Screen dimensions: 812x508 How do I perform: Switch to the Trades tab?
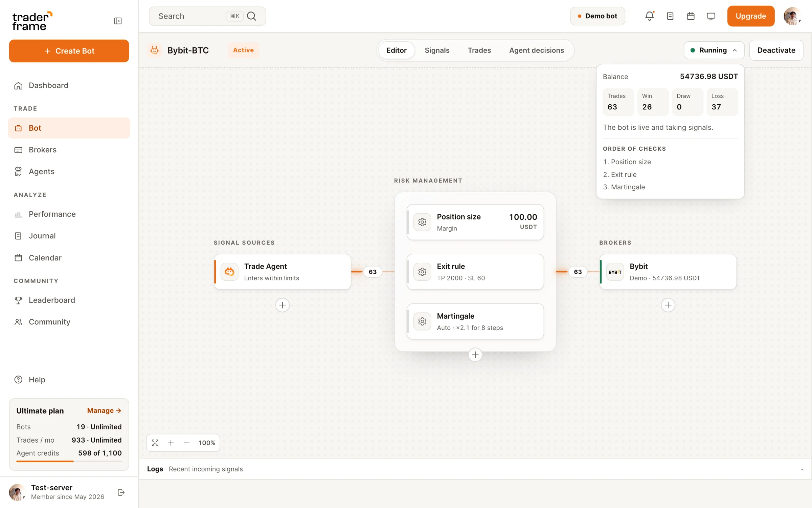pyautogui.click(x=479, y=50)
